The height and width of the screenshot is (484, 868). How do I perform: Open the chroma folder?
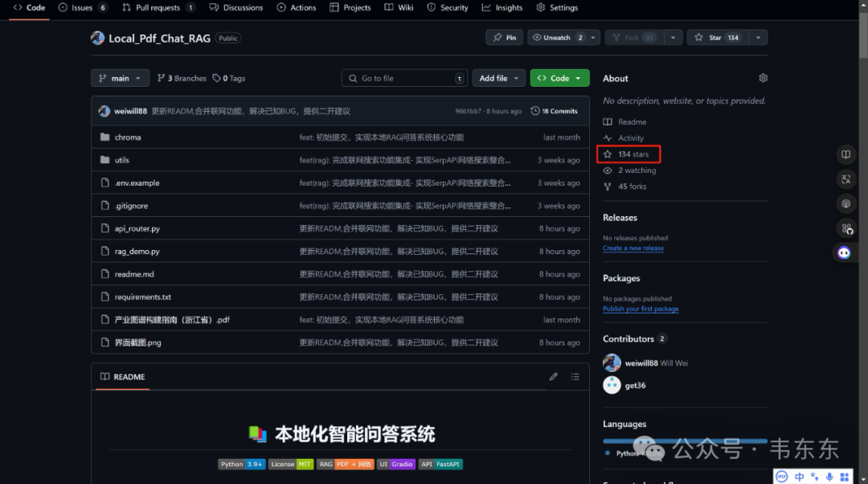[128, 137]
